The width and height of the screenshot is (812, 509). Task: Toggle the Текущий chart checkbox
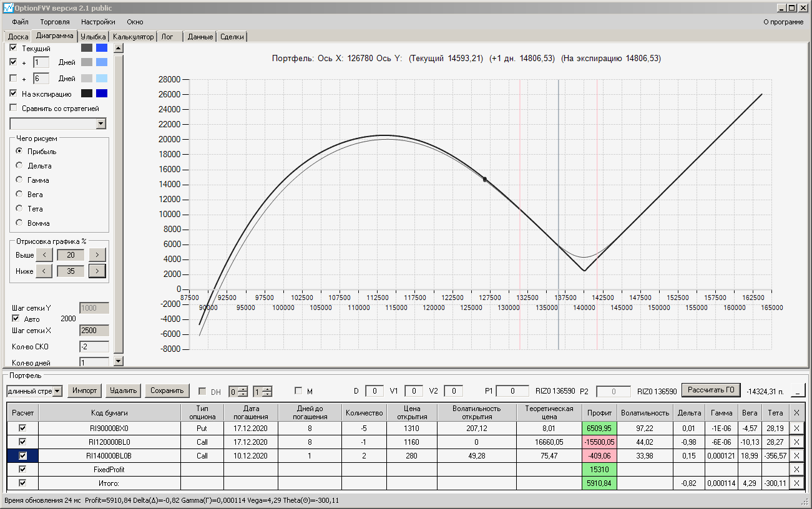14,48
